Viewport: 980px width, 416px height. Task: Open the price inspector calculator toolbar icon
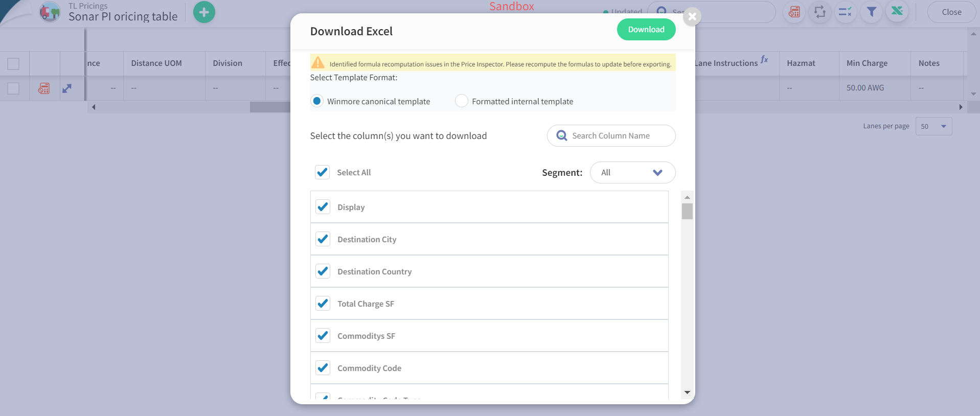click(794, 12)
